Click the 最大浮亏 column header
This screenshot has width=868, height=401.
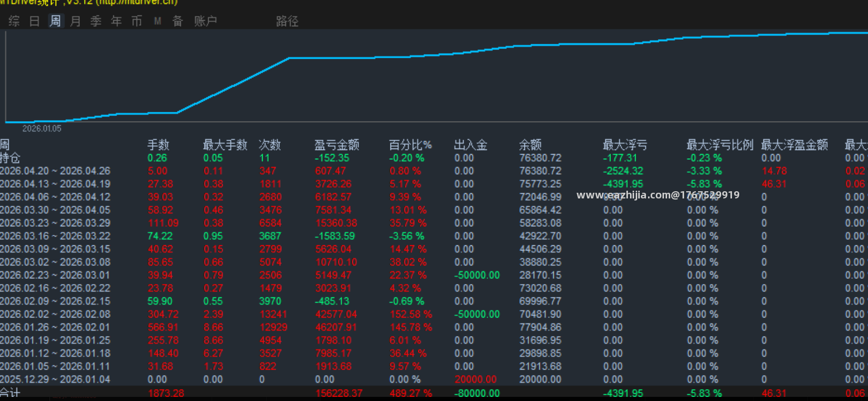[625, 145]
